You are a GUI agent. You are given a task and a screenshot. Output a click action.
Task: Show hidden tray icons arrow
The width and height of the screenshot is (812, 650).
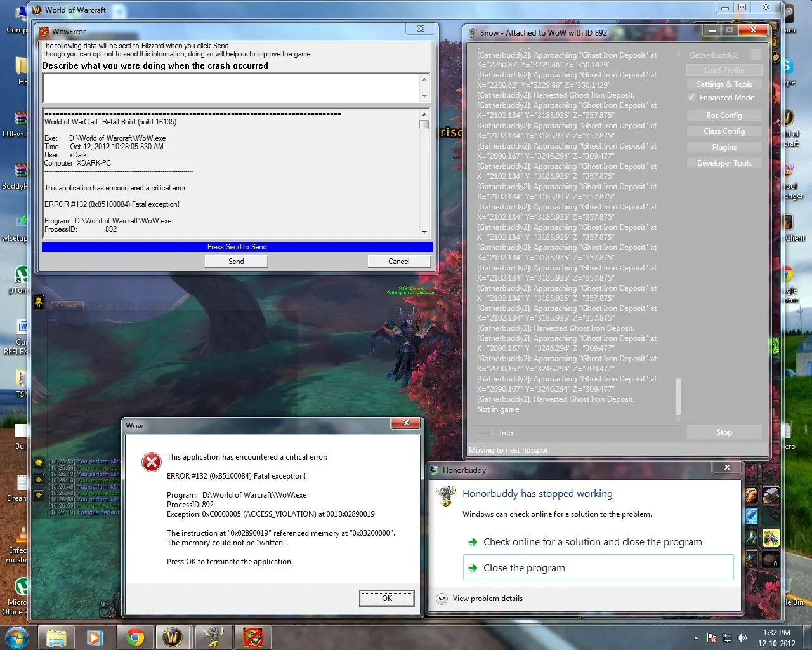[x=696, y=638]
